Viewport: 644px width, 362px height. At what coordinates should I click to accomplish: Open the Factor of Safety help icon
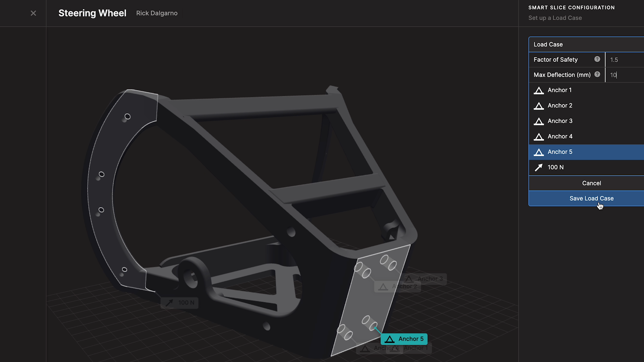click(x=597, y=59)
